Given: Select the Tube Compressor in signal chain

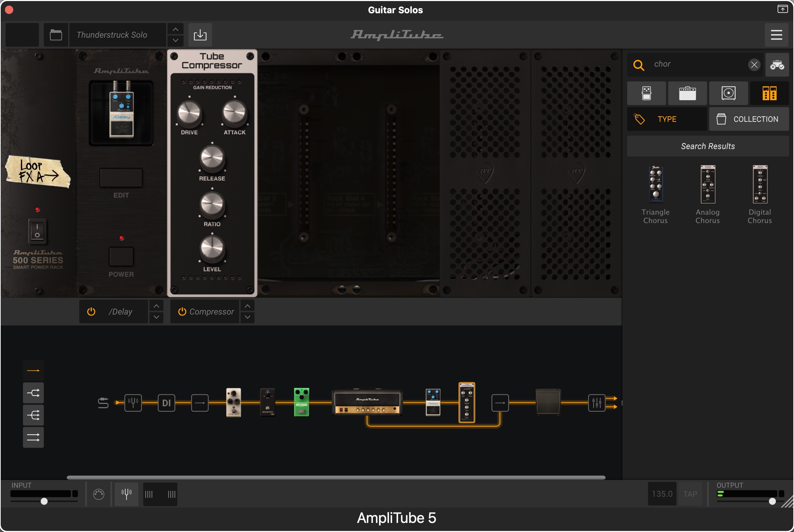Looking at the screenshot, I should click(x=467, y=402).
